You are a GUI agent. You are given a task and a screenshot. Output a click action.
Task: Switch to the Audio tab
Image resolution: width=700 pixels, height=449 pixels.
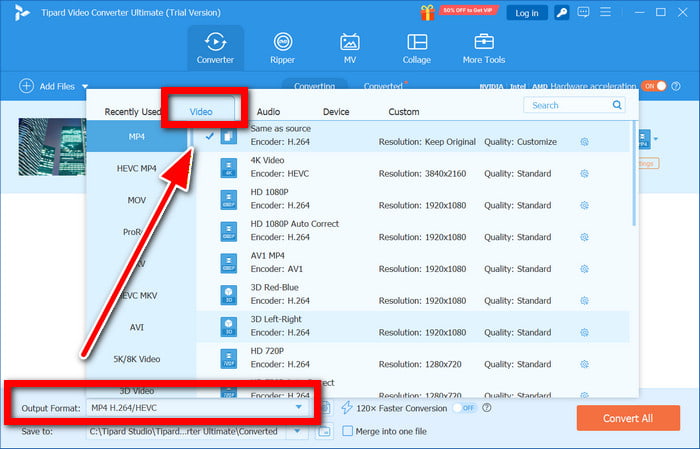[x=268, y=112]
